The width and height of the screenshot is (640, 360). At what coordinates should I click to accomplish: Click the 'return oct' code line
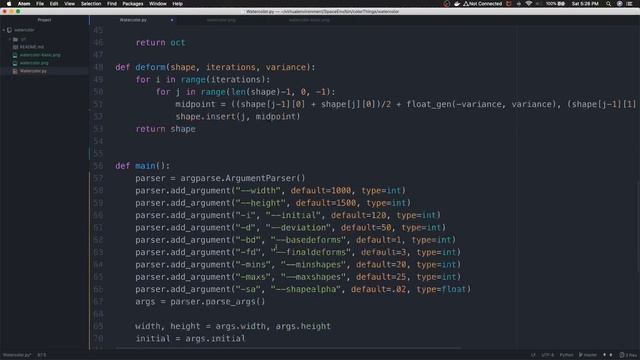click(160, 42)
